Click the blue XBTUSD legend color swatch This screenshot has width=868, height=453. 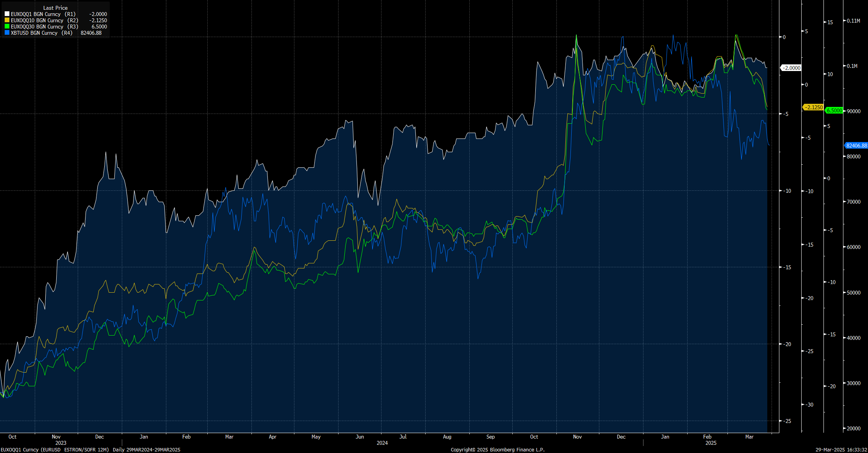[x=7, y=33]
